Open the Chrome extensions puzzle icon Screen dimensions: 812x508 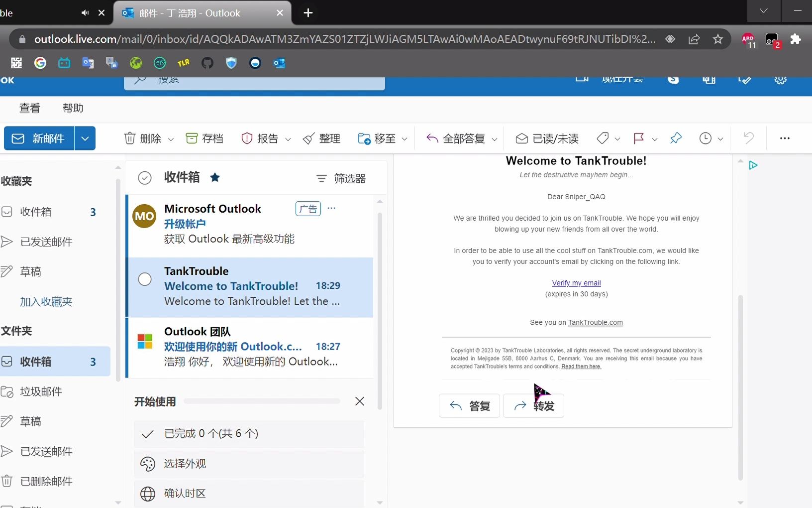coord(796,39)
